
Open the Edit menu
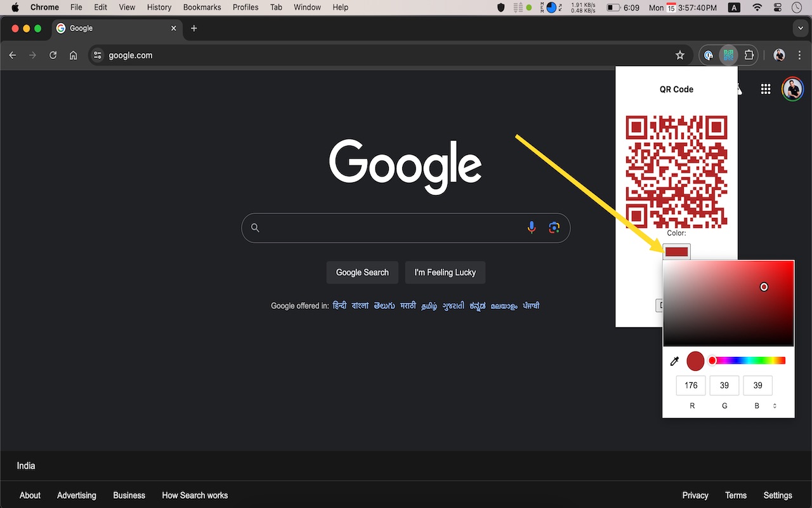coord(100,8)
